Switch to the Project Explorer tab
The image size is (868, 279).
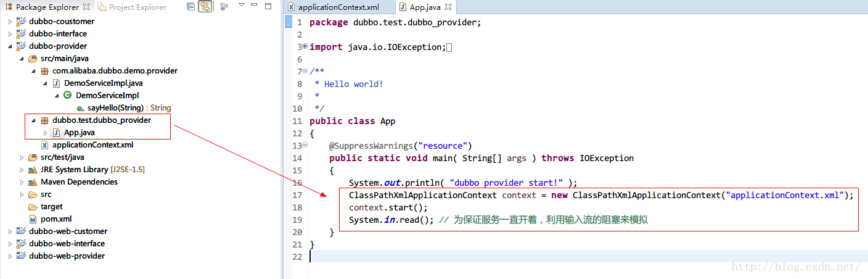click(131, 7)
